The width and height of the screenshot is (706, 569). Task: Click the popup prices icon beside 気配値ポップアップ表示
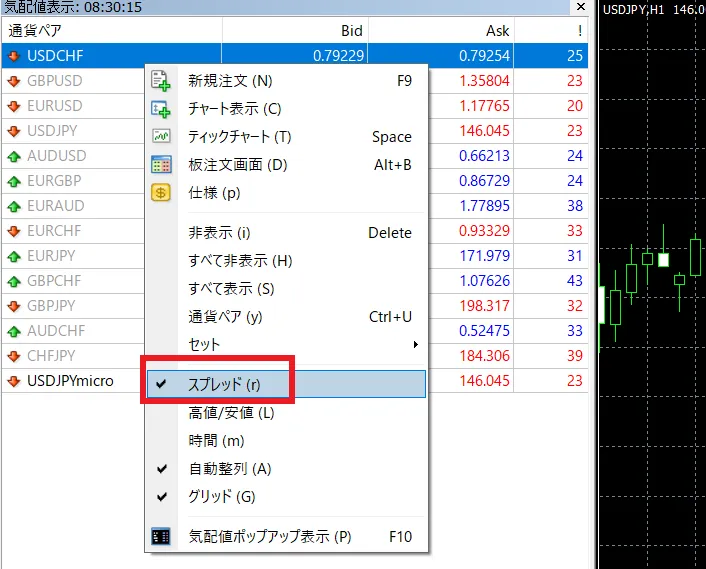point(161,537)
